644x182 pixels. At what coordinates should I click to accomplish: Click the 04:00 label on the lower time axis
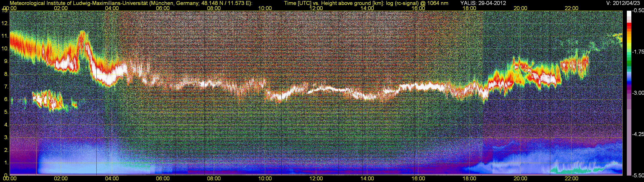coord(112,179)
